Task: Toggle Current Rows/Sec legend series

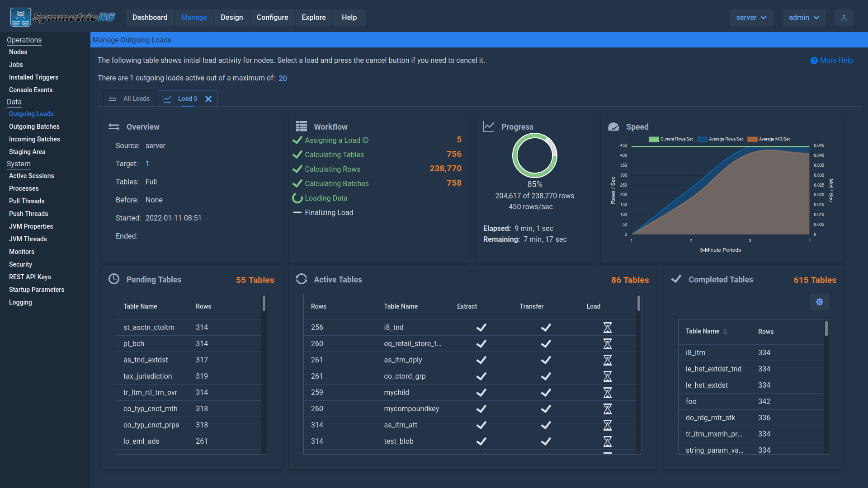Action: (x=654, y=139)
